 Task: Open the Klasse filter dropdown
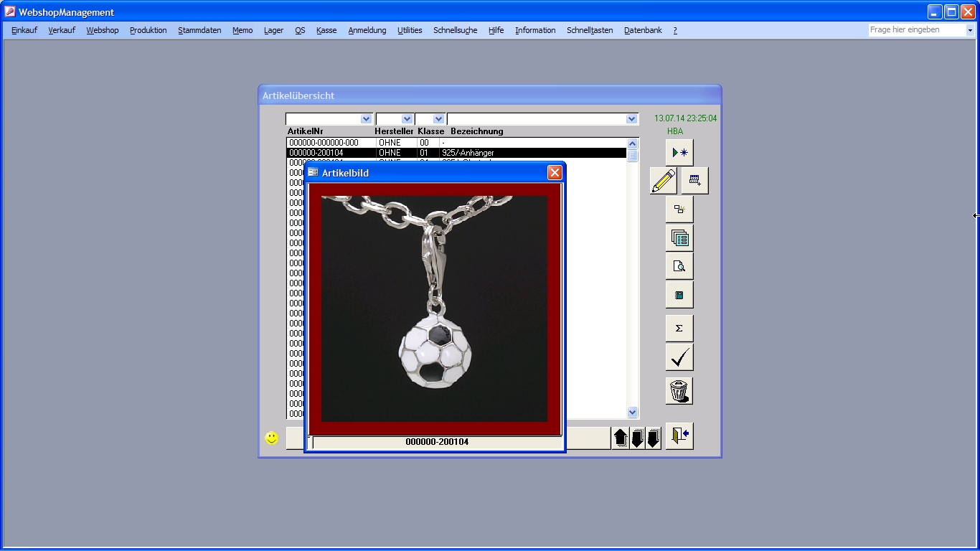coord(438,119)
